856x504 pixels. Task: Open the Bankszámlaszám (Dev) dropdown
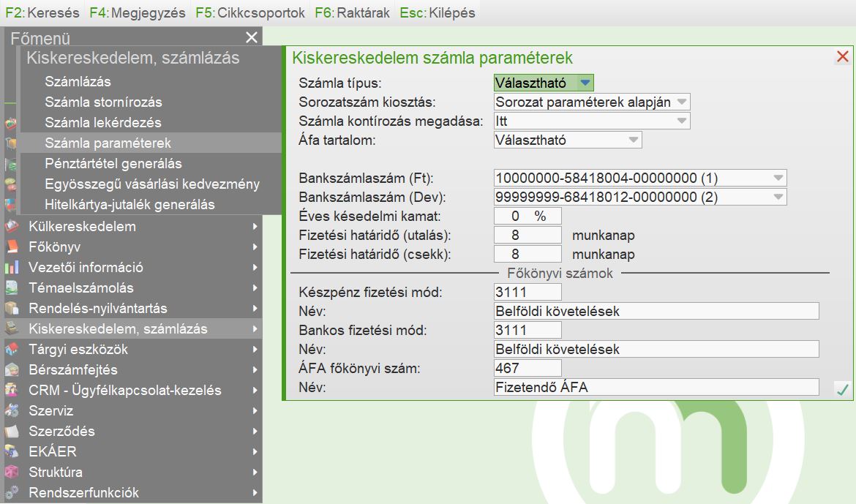click(778, 197)
